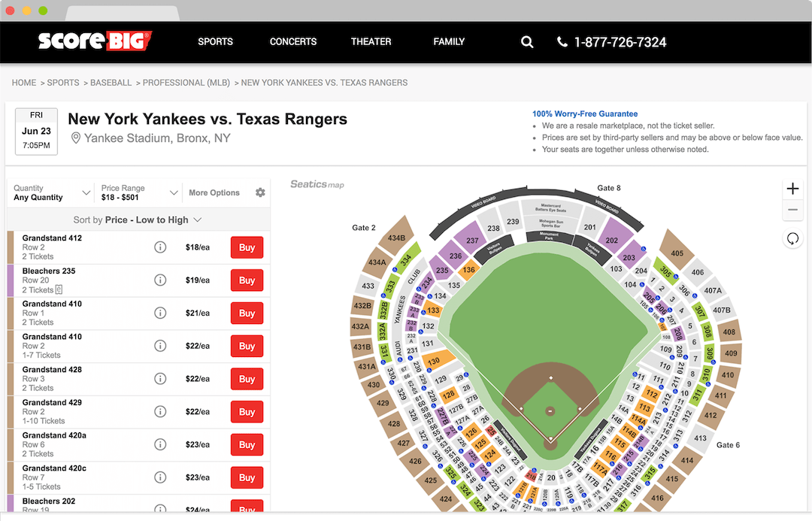Zoom in on the seating map
The height and width of the screenshot is (521, 812).
point(792,189)
